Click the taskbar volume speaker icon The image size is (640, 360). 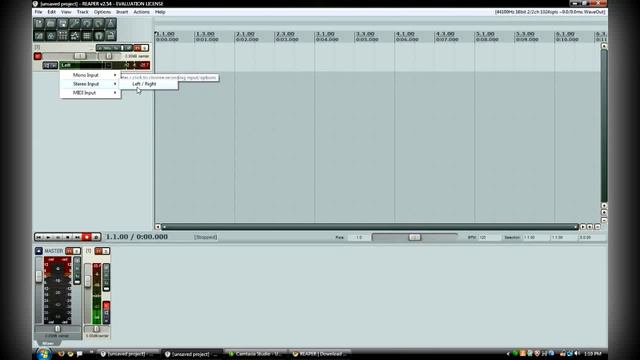click(577, 353)
